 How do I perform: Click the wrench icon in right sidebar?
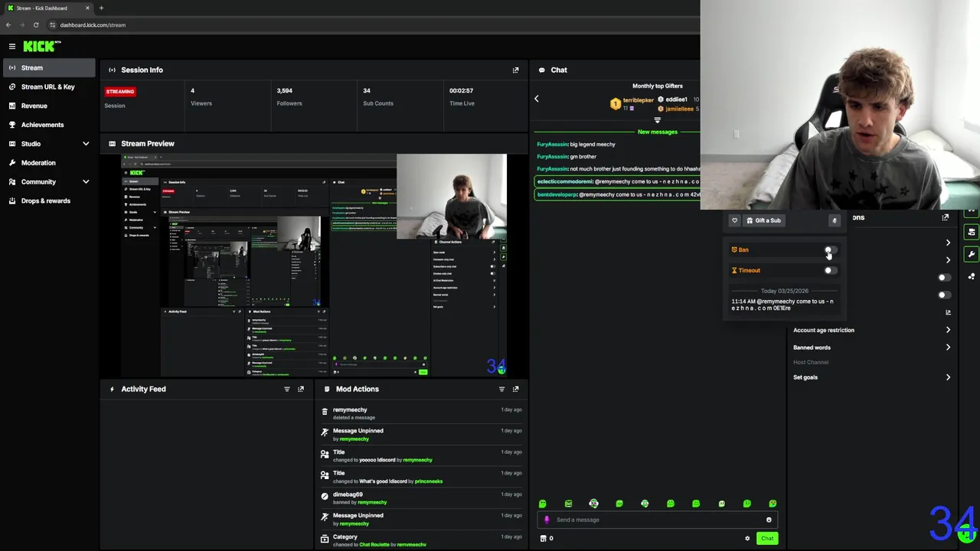point(972,254)
